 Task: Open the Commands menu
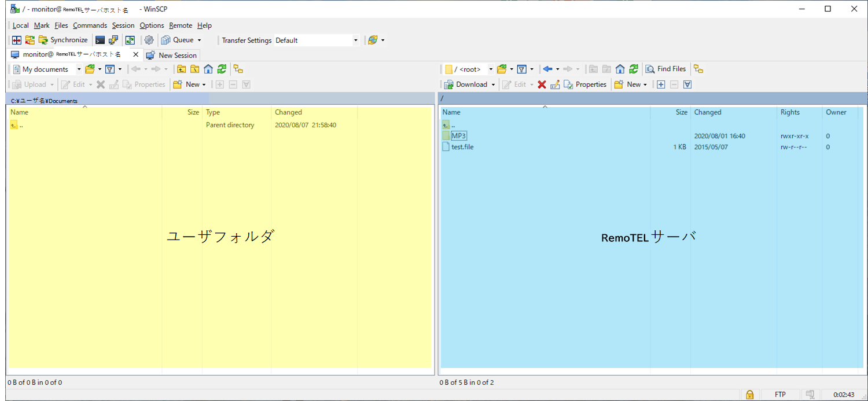pos(90,25)
